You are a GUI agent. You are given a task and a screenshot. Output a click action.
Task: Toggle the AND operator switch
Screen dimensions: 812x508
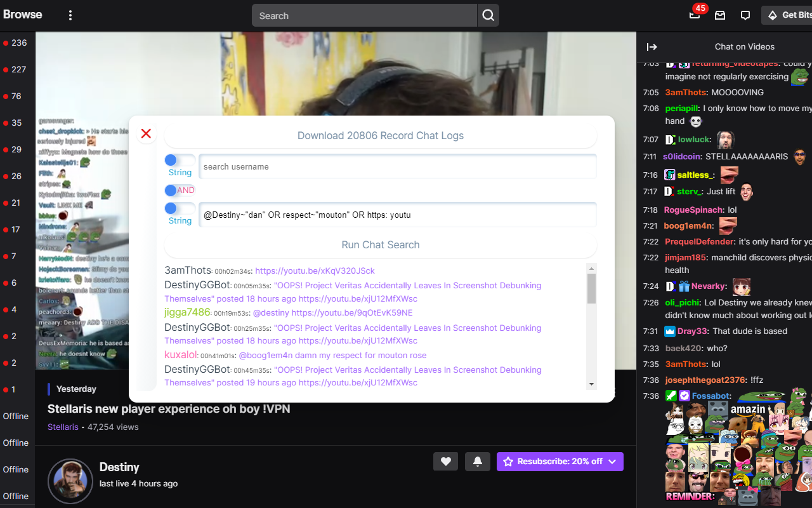tap(180, 190)
